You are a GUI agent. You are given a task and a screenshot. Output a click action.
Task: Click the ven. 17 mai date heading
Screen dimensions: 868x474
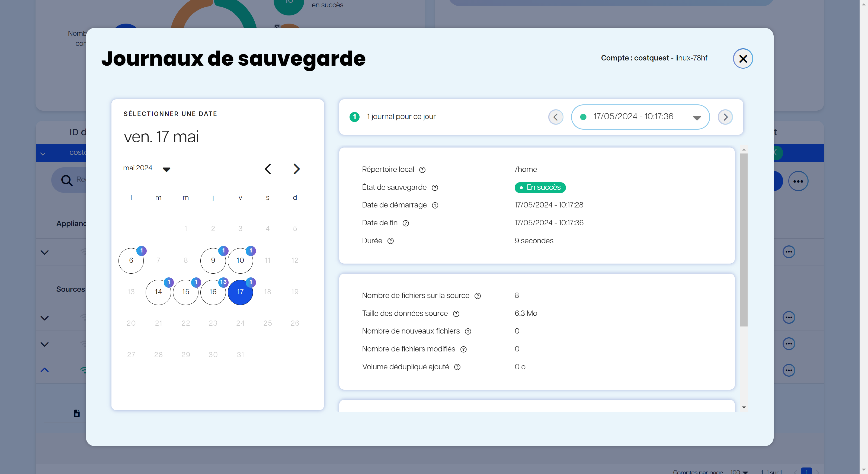pos(161,137)
